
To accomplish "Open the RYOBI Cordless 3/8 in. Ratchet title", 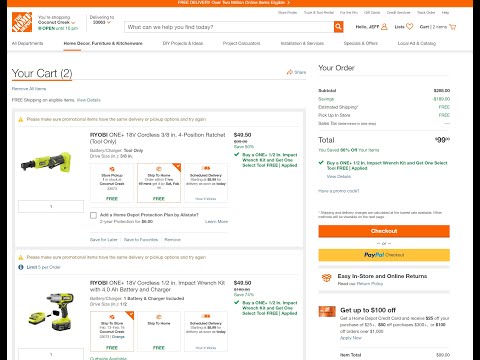I will [158, 138].
